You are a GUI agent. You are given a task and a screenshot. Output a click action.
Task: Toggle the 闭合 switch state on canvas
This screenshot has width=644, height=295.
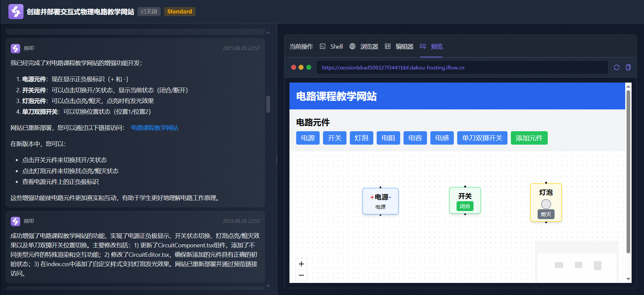(x=465, y=206)
